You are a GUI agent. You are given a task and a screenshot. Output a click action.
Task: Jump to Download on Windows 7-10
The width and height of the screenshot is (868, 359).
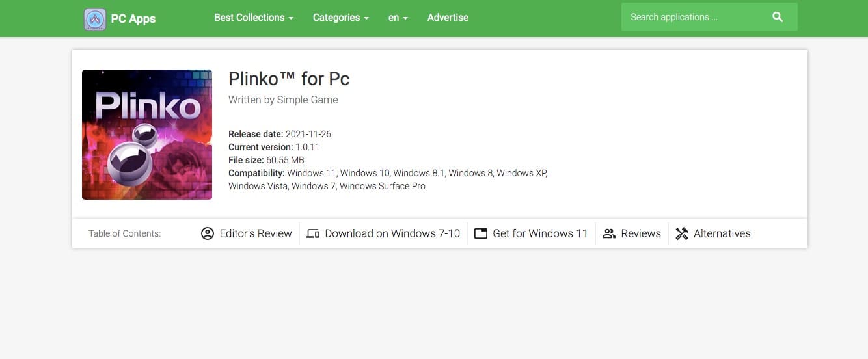click(383, 233)
